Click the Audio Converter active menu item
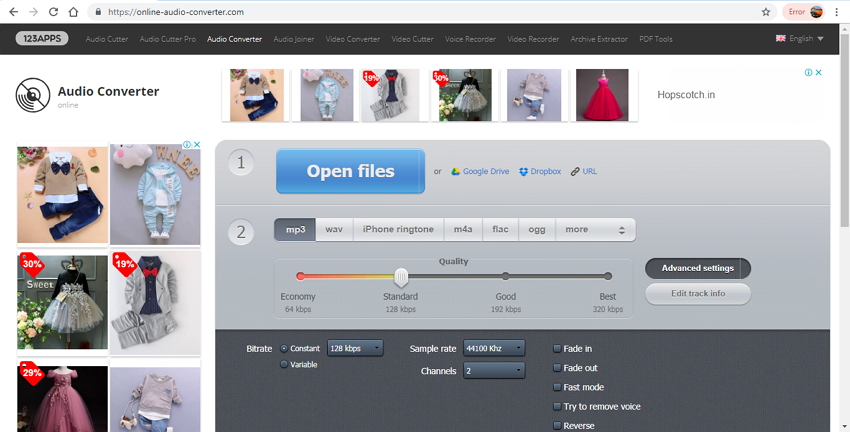The image size is (850, 432). point(234,39)
